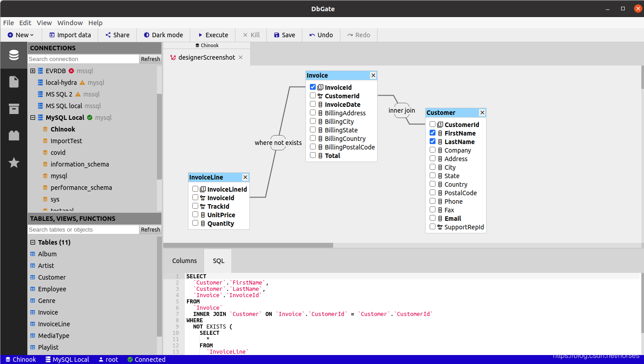Click the Search connection field
644x364 pixels.
[x=83, y=59]
